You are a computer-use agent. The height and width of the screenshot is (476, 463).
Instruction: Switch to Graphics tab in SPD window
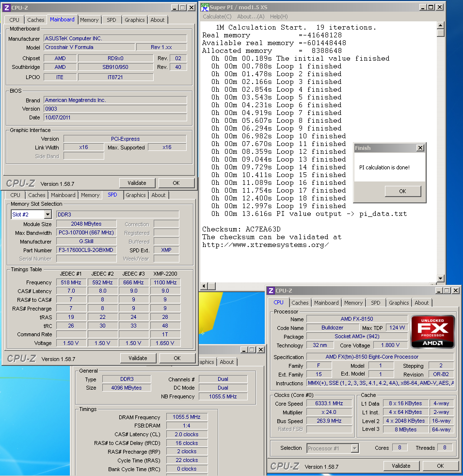(x=136, y=195)
